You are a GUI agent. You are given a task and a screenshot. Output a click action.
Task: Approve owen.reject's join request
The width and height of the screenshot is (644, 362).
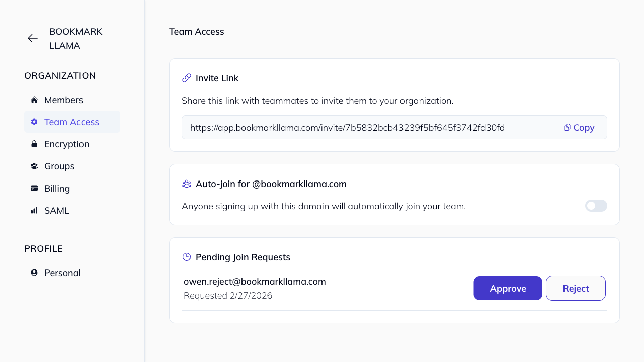(508, 288)
